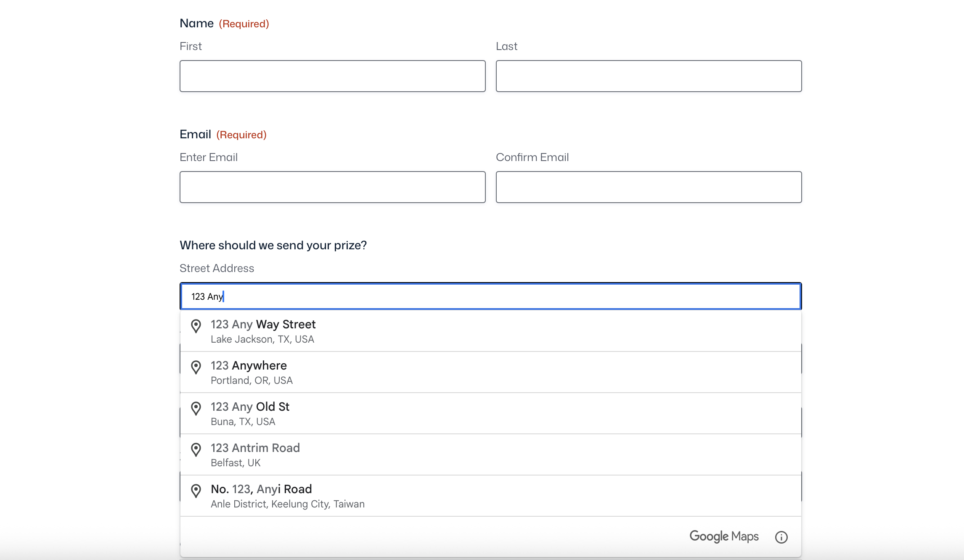Click into the Enter Email field
964x560 pixels.
pyautogui.click(x=332, y=187)
